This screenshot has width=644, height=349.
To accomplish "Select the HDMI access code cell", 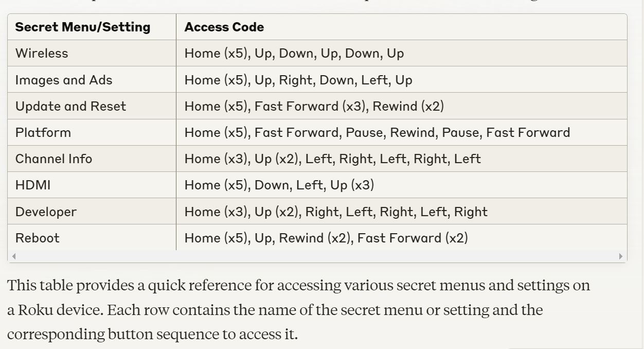I will (x=279, y=185).
